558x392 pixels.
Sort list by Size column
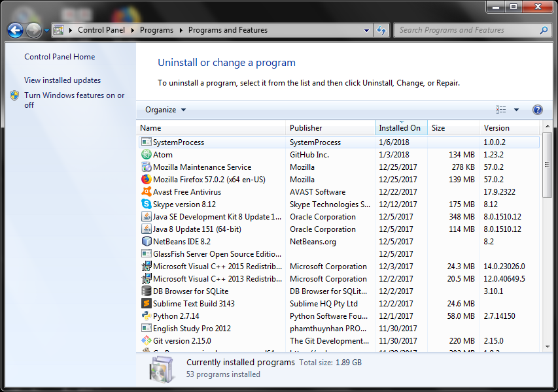tap(454, 128)
